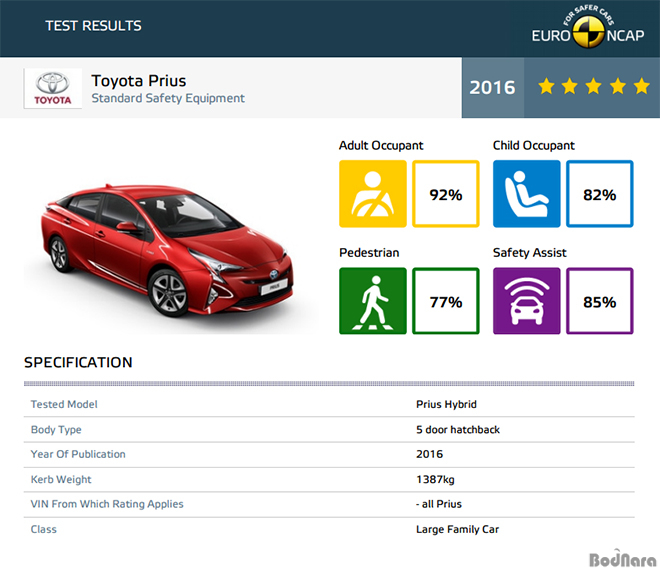Click VIN From Which Rating Applies label
Image resolution: width=660 pixels, height=570 pixels.
(107, 504)
